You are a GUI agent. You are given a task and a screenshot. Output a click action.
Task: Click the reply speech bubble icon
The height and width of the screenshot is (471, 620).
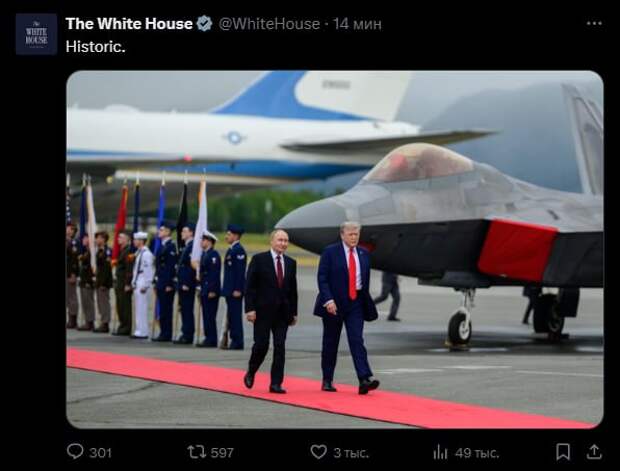click(x=75, y=452)
